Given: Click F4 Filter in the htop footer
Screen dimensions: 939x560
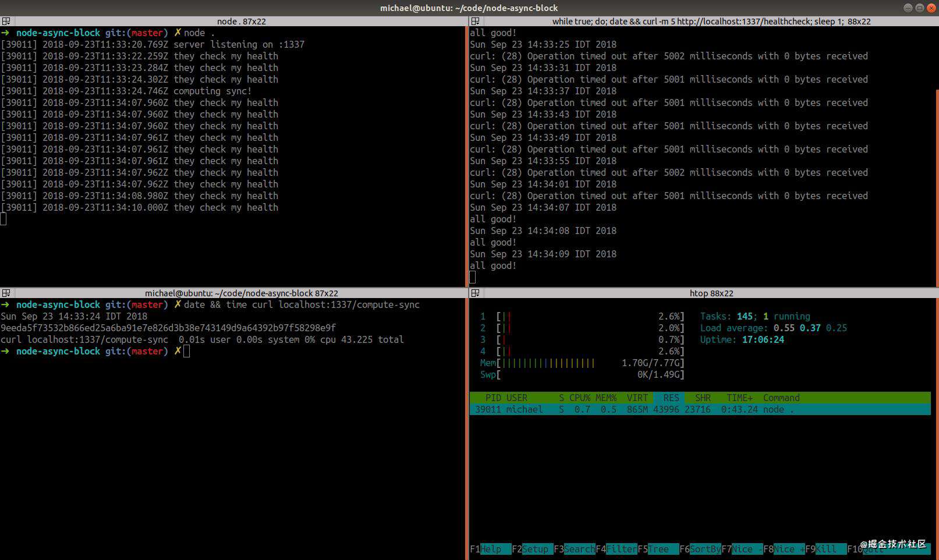Looking at the screenshot, I should [x=616, y=549].
